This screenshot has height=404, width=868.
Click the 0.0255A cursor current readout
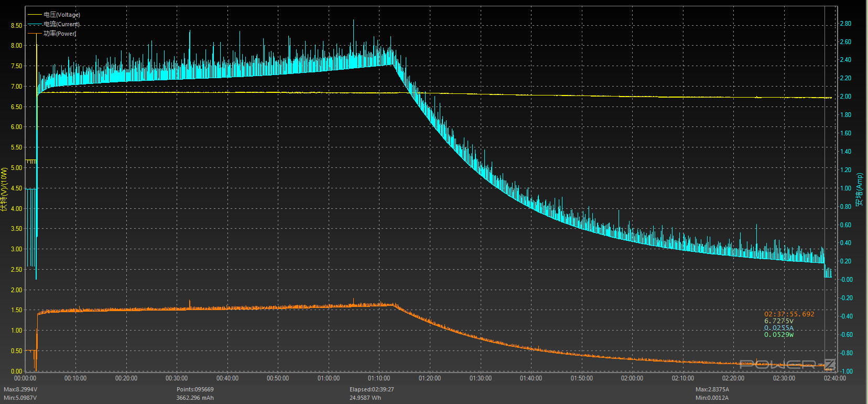pos(778,328)
